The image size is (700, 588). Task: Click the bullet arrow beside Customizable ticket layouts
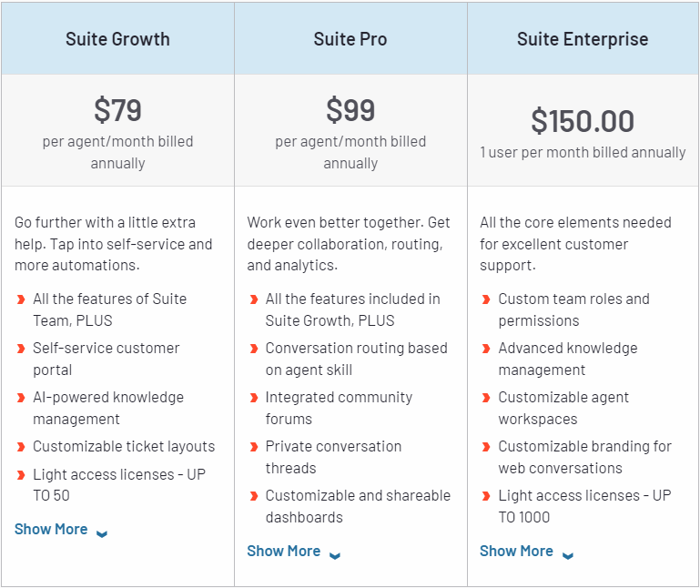(x=21, y=447)
